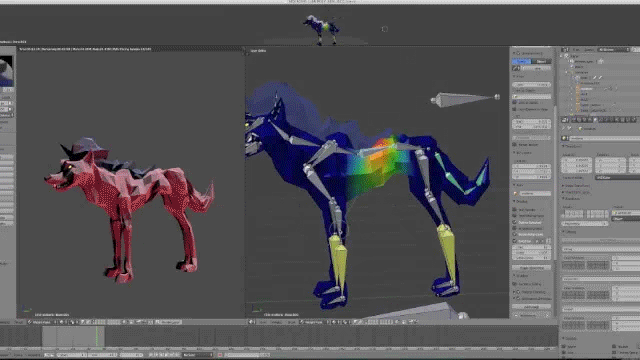
Task: Click the object icon beside the name field
Action: click(x=565, y=138)
